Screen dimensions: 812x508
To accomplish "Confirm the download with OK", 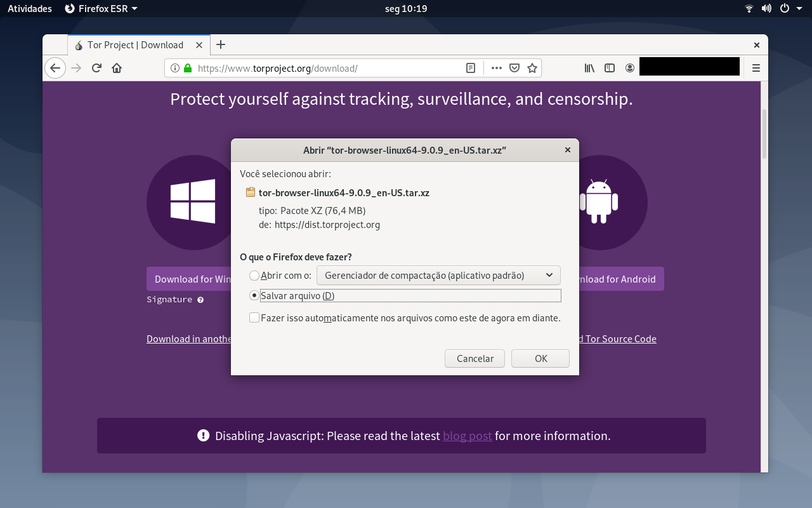I will (540, 358).
